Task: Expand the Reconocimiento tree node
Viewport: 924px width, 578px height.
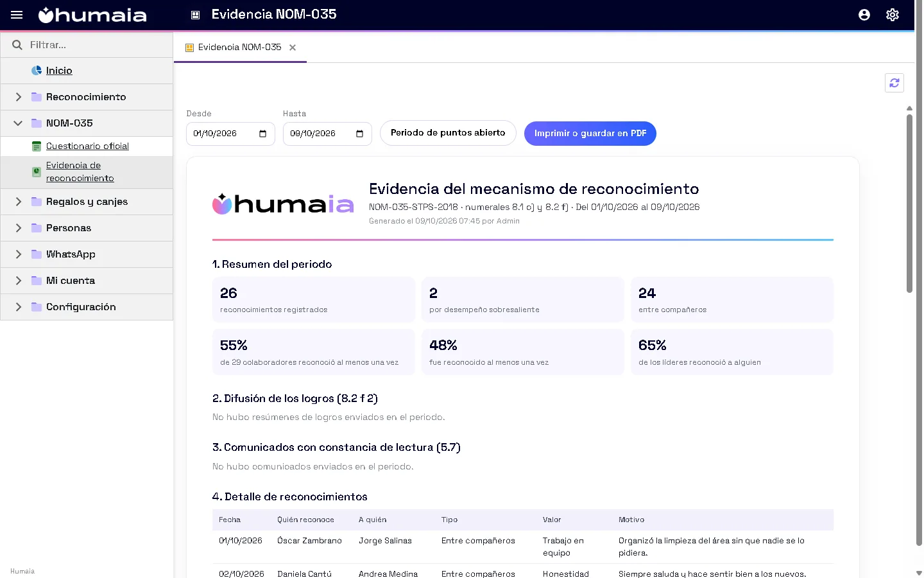Action: [x=18, y=97]
